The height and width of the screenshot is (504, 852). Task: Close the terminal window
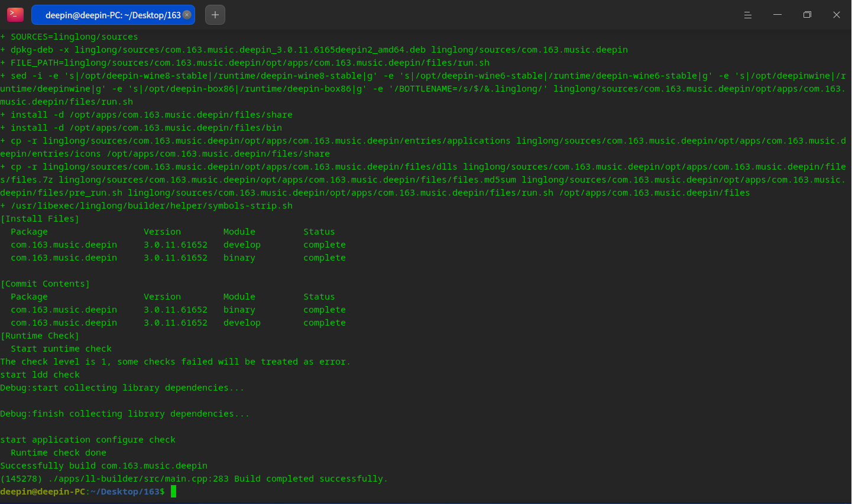pyautogui.click(x=837, y=15)
